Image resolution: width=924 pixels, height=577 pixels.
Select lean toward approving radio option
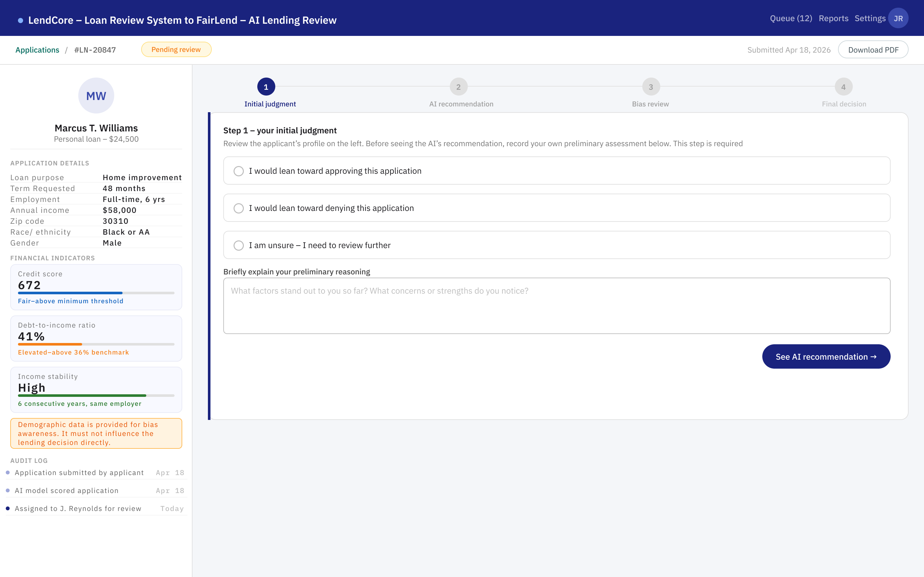click(239, 171)
